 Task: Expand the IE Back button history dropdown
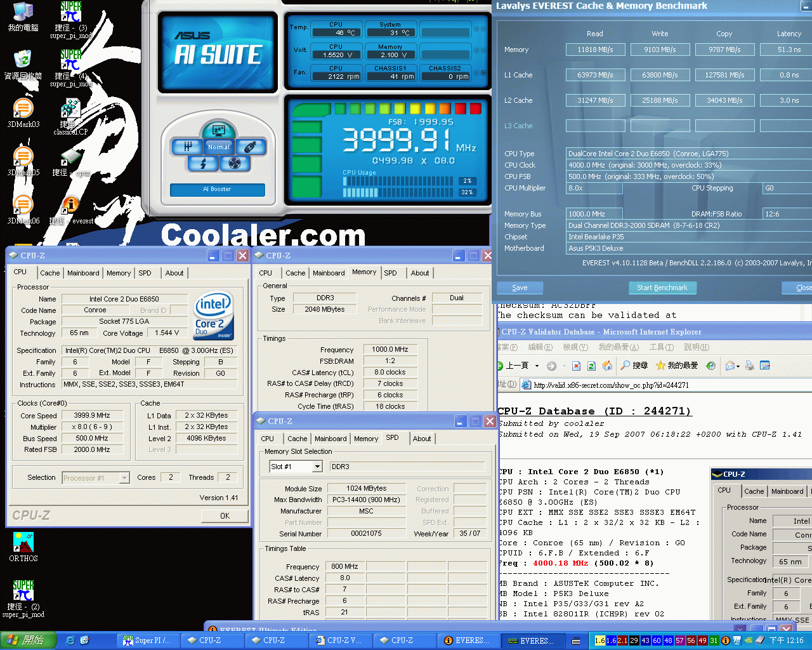pos(537,366)
